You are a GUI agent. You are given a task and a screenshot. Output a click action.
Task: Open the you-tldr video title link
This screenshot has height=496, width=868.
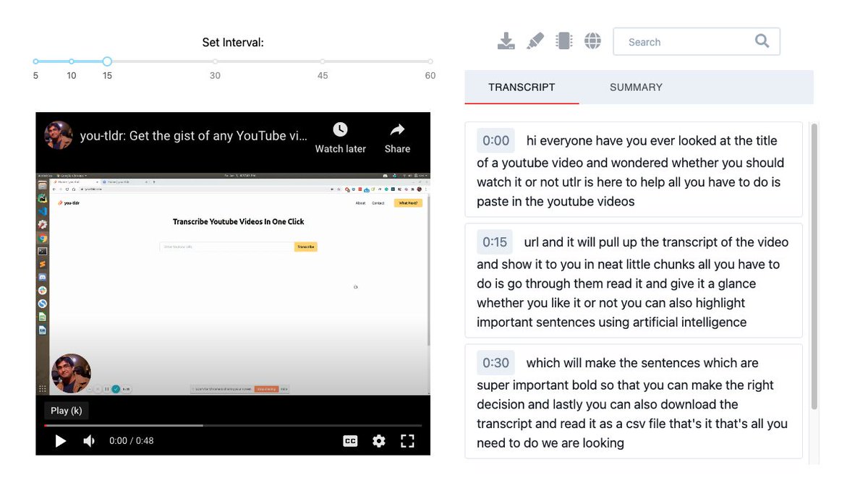click(194, 135)
